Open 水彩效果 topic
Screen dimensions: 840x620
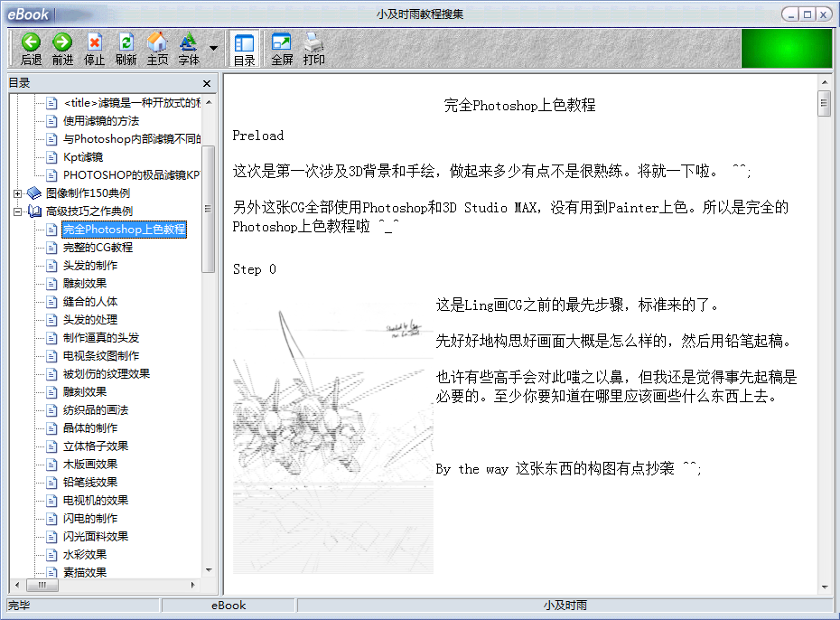tap(85, 555)
